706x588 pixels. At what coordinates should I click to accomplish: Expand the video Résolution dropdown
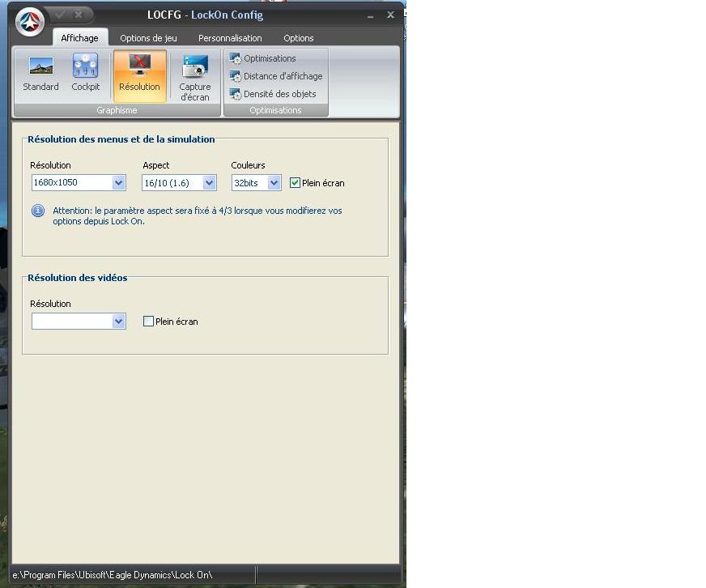tap(119, 322)
